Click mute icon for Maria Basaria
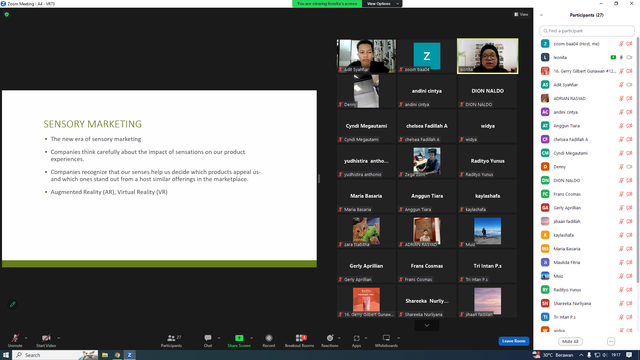The height and width of the screenshot is (360, 640). click(x=621, y=249)
